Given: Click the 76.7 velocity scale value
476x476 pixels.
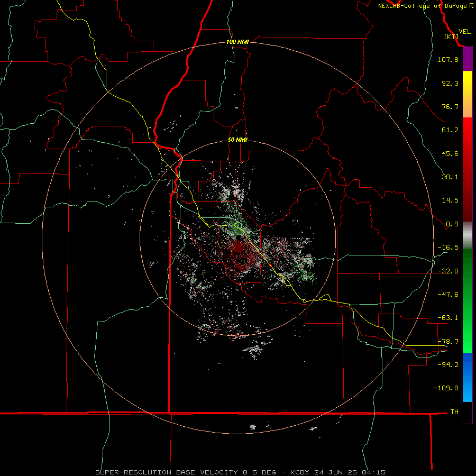Looking at the screenshot, I should click(450, 106).
